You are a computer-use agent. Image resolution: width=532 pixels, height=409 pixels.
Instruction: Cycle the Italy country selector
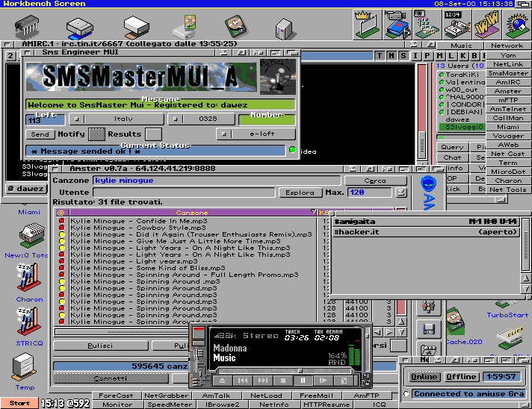tap(117, 119)
